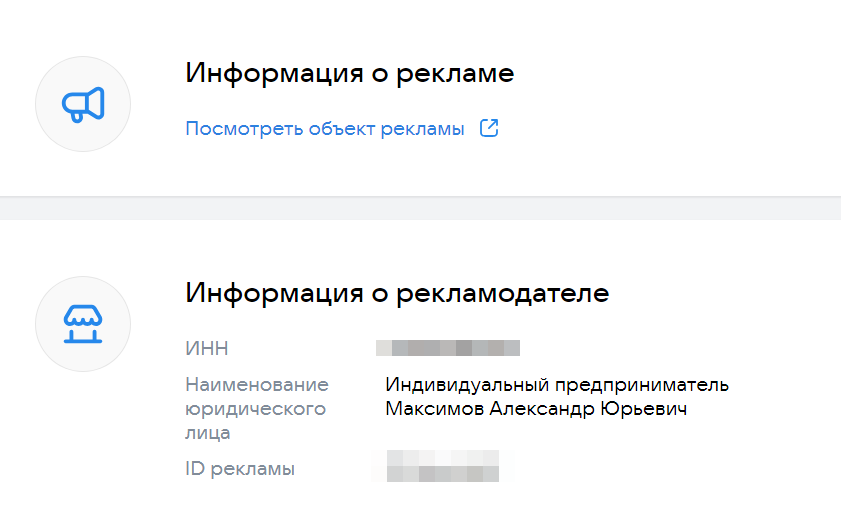
Task: Click the surname Максимов
Action: click(429, 409)
